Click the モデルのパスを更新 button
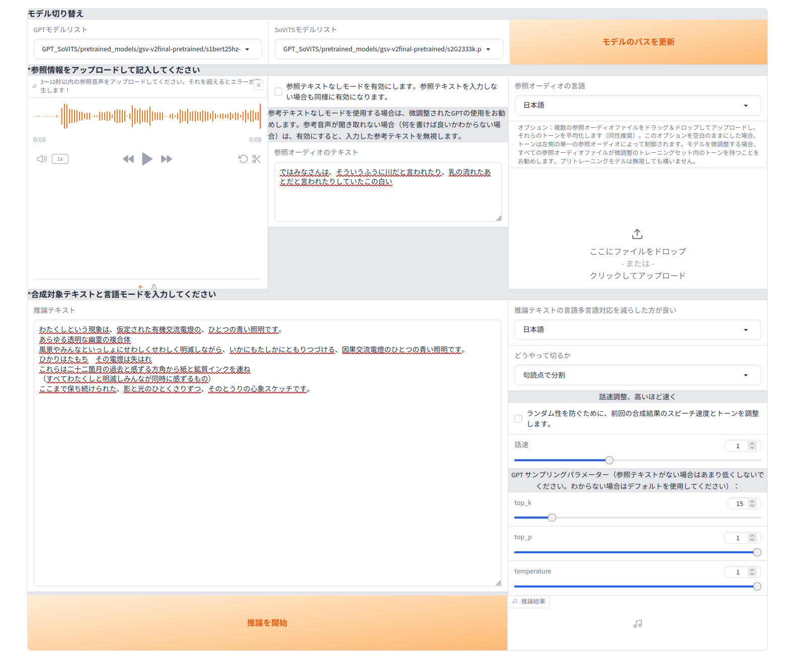Image resolution: width=795 pixels, height=672 pixels. click(638, 42)
